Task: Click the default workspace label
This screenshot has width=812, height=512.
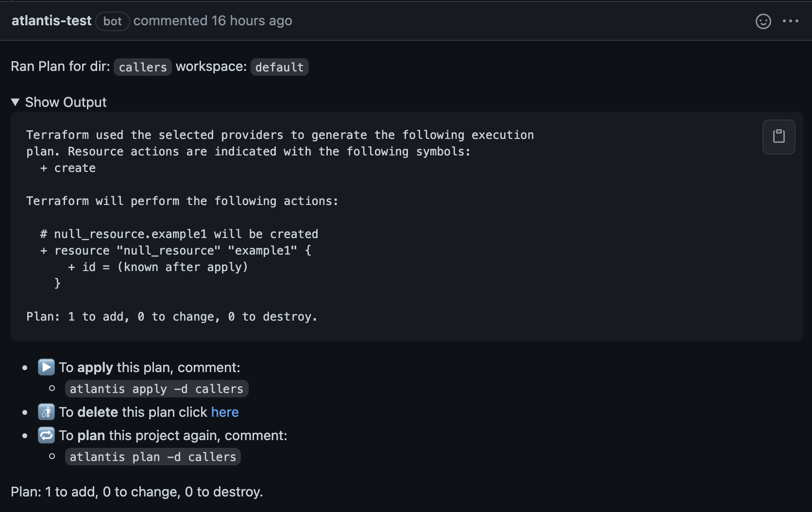Action: coord(279,67)
